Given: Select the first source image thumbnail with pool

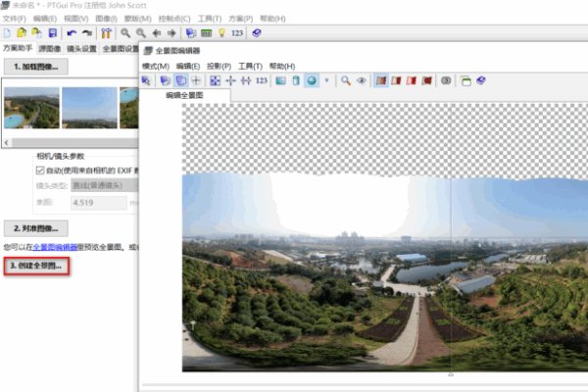Looking at the screenshot, I should click(30, 108).
